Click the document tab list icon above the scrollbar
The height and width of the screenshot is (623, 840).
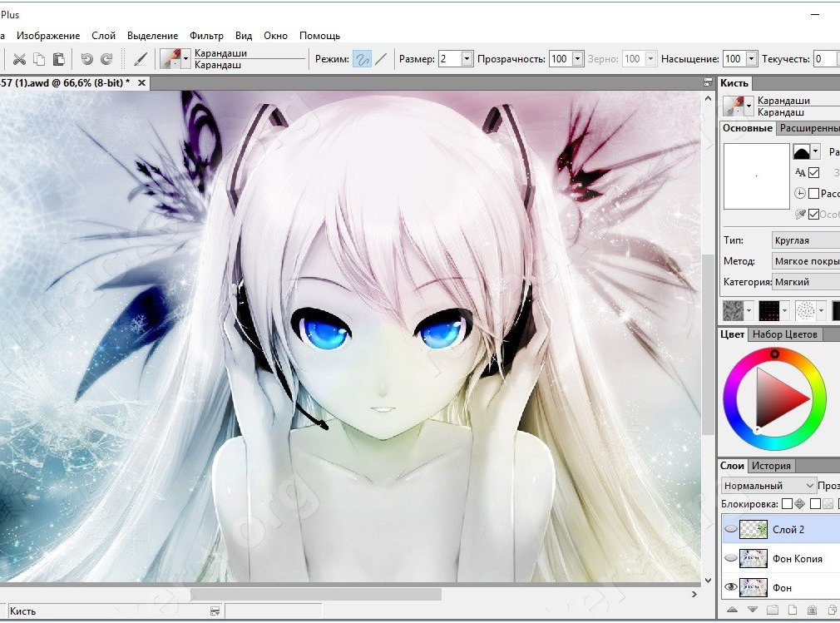[x=709, y=82]
